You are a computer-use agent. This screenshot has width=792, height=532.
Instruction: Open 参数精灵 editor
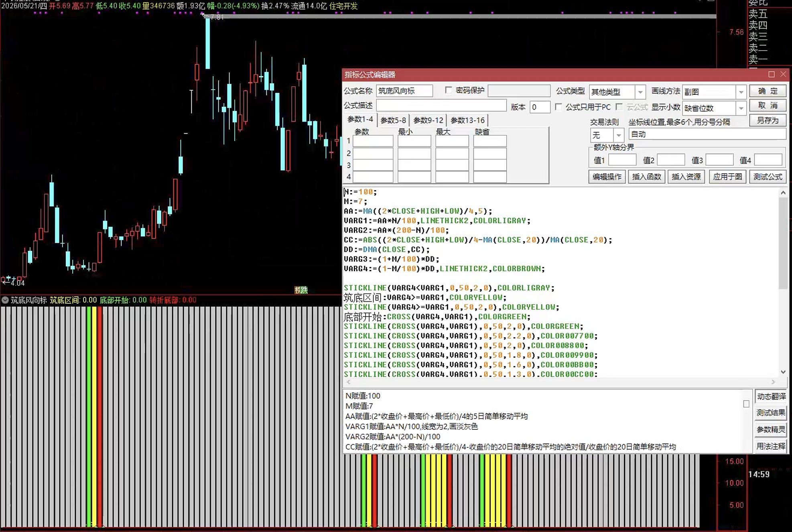(x=770, y=430)
